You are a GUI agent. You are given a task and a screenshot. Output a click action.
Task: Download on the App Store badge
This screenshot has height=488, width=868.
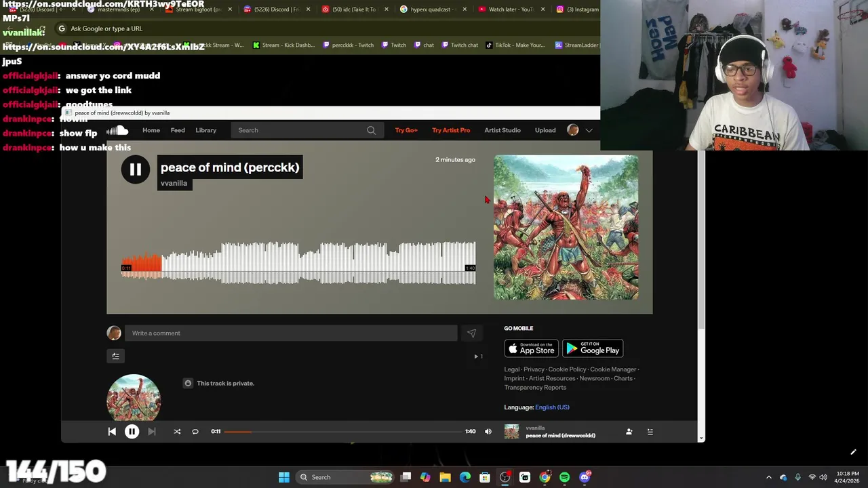coord(531,348)
